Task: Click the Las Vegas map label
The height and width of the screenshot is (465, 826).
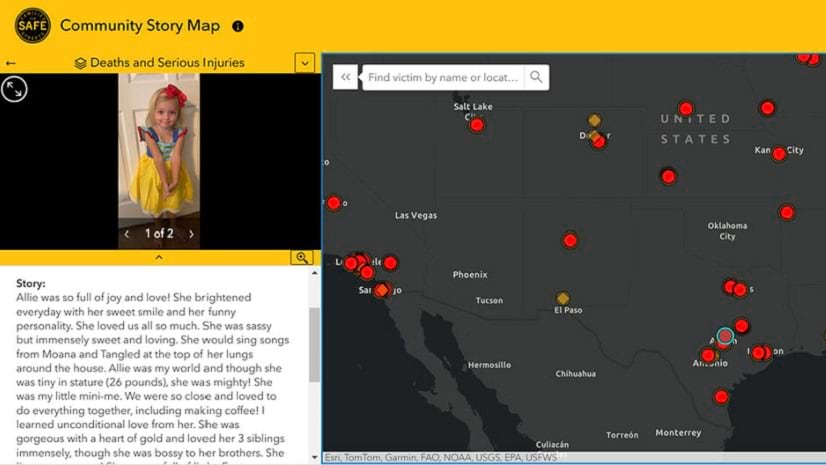Action: point(416,215)
